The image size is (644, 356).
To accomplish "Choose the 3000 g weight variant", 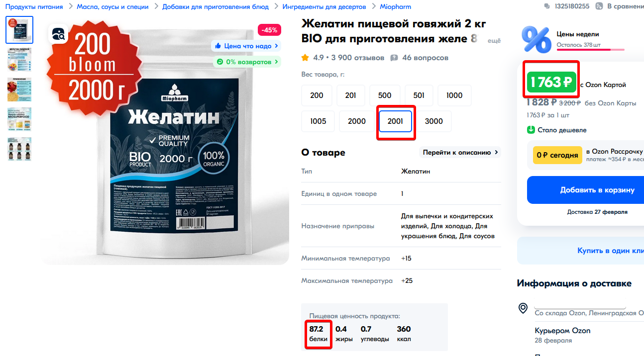I will [x=434, y=121].
